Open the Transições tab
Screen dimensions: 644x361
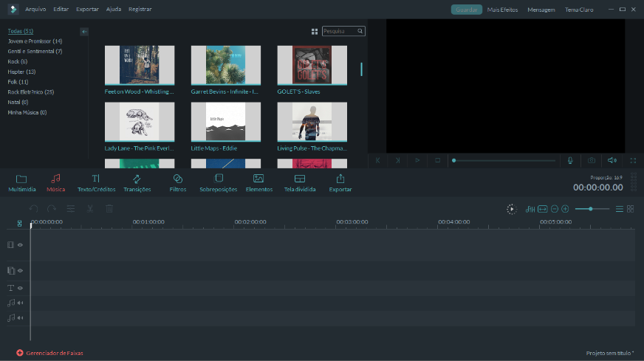[137, 183]
